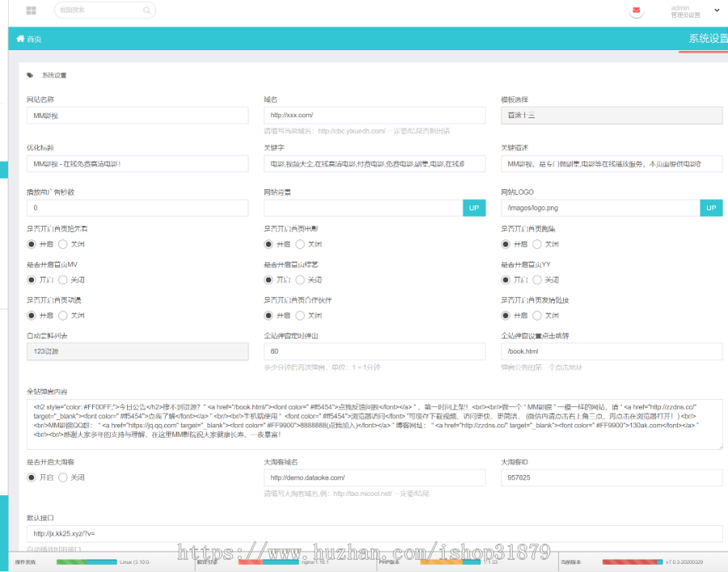This screenshot has height=572, width=728.
Task: Open the 自动采集列表 dropdown showing 123资源
Action: [137, 351]
